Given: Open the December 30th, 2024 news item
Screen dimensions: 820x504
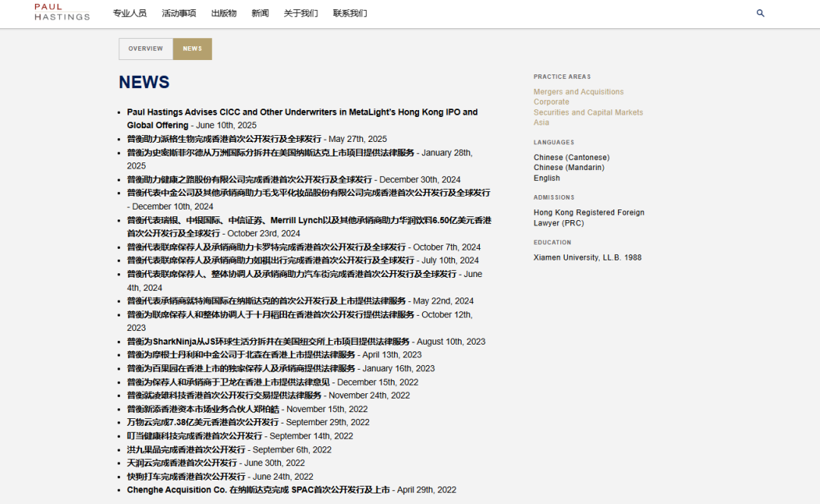Looking at the screenshot, I should (250, 179).
